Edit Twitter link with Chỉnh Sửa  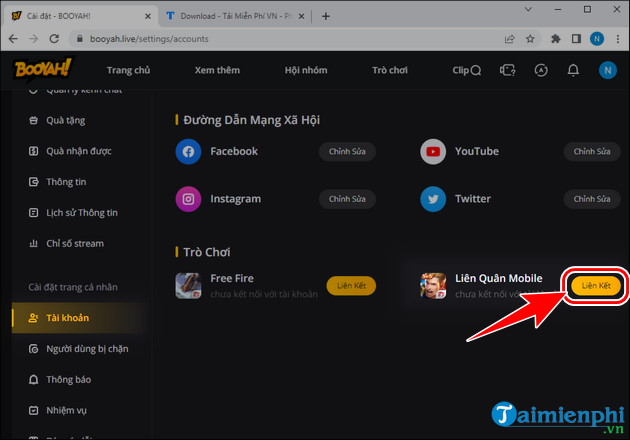pos(592,199)
